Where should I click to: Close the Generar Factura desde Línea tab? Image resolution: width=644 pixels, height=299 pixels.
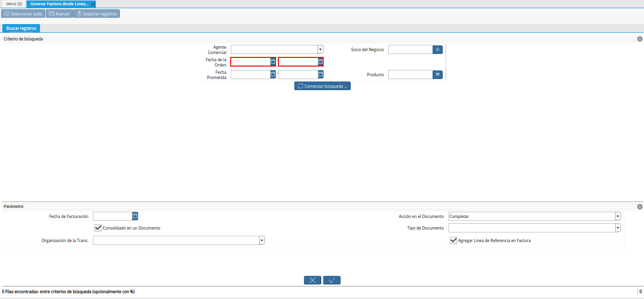(x=93, y=4)
